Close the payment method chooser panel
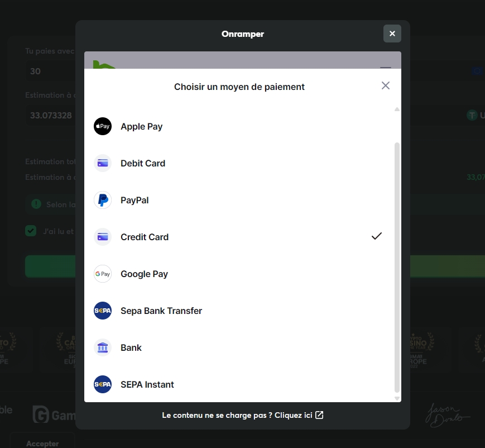 coord(385,85)
